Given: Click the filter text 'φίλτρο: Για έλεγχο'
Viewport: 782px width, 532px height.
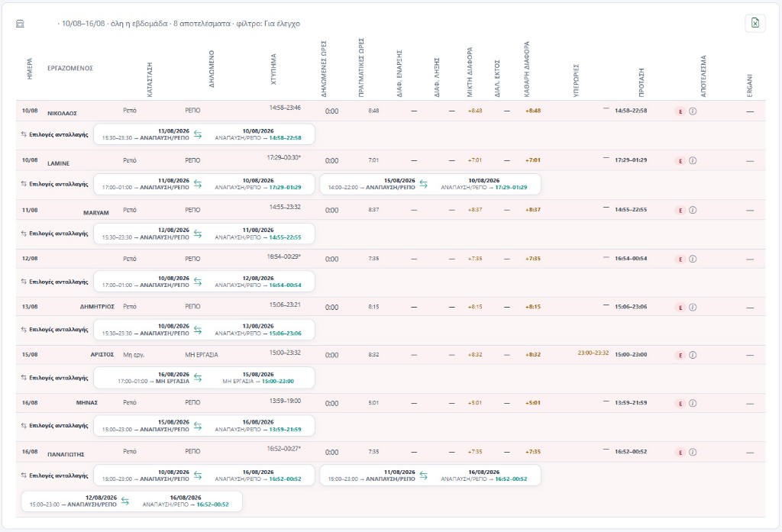Looking at the screenshot, I should (x=268, y=24).
